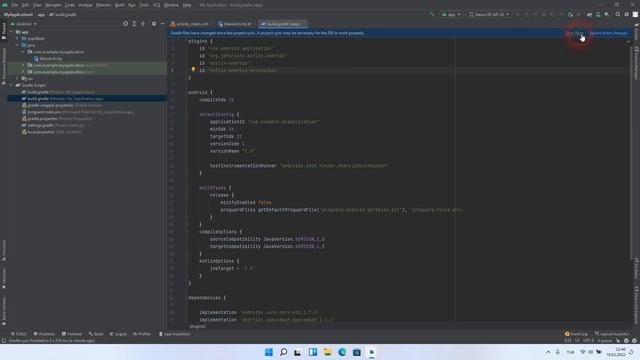Screen dimensions: 640x360
Task: Open the TODO tool window
Action: click(x=19, y=334)
